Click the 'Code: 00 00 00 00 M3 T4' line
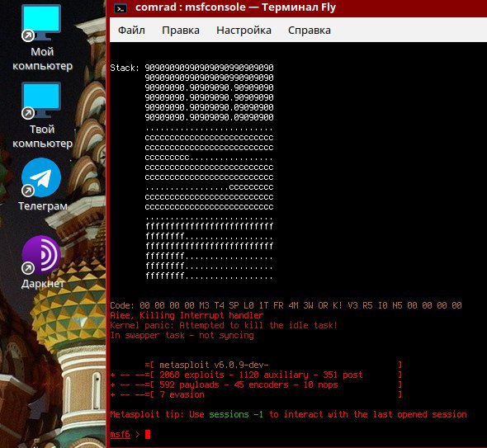The image size is (487, 448). click(286, 305)
